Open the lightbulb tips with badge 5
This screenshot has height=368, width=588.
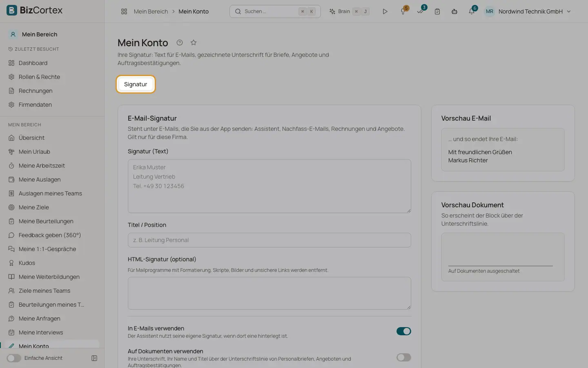[403, 11]
